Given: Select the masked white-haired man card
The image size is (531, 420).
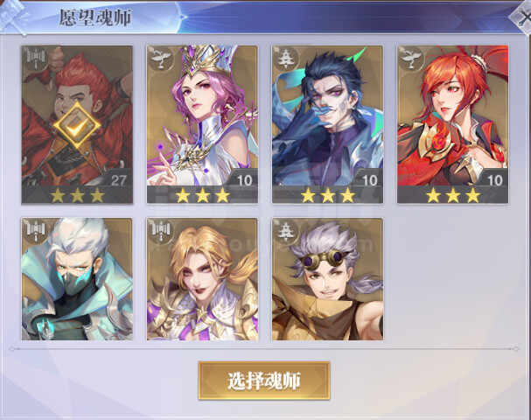Looking at the screenshot, I should [77, 279].
